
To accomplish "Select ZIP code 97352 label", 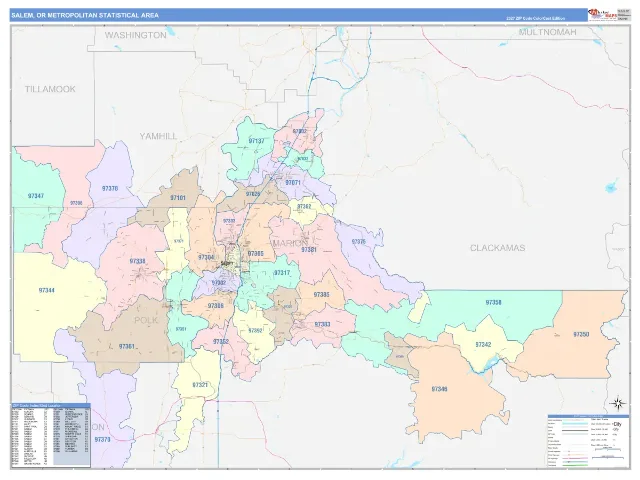I will click(x=221, y=341).
